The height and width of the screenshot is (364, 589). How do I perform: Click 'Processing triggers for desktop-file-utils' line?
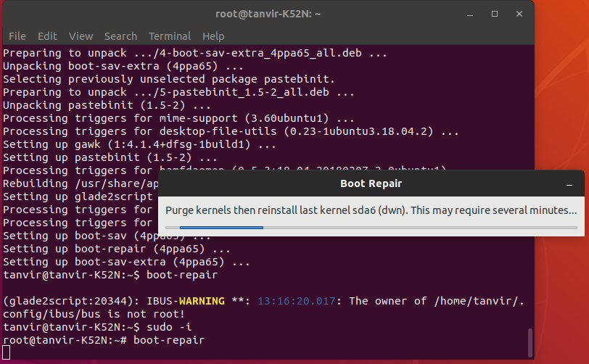(231, 131)
